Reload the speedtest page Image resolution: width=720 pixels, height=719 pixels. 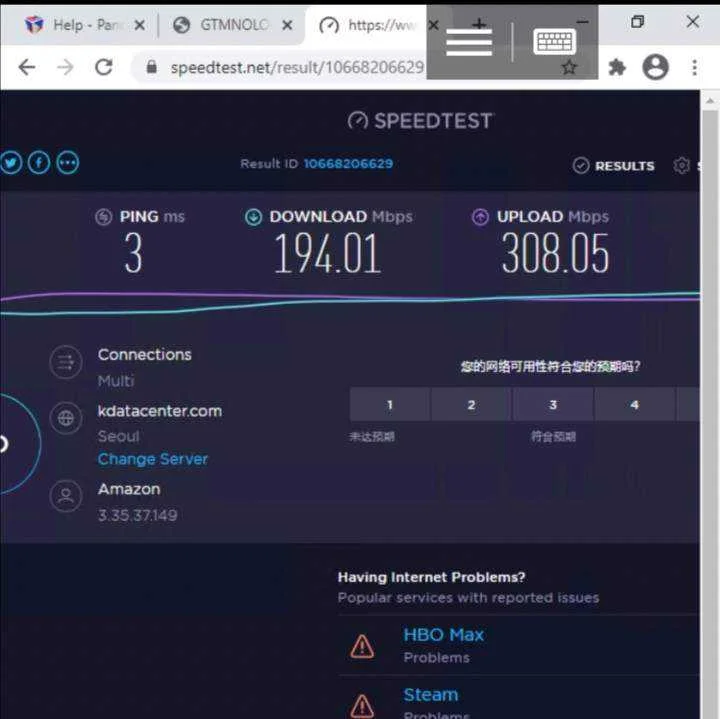(x=104, y=67)
